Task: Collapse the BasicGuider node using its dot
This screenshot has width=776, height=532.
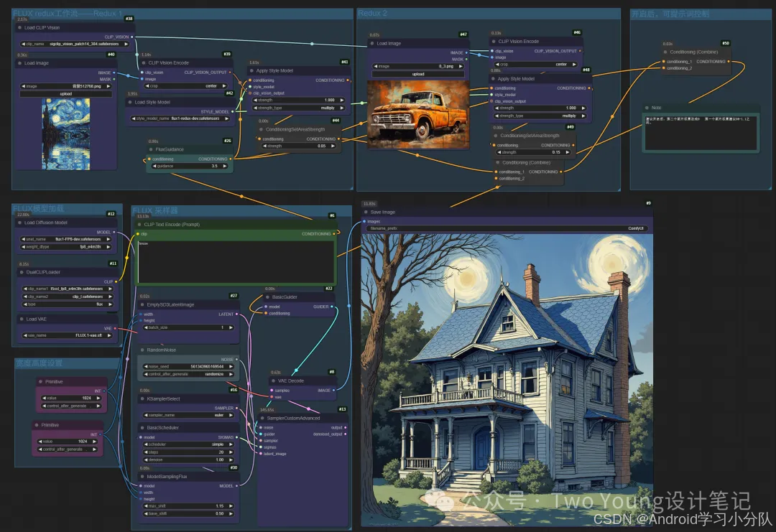Action: 267,297
